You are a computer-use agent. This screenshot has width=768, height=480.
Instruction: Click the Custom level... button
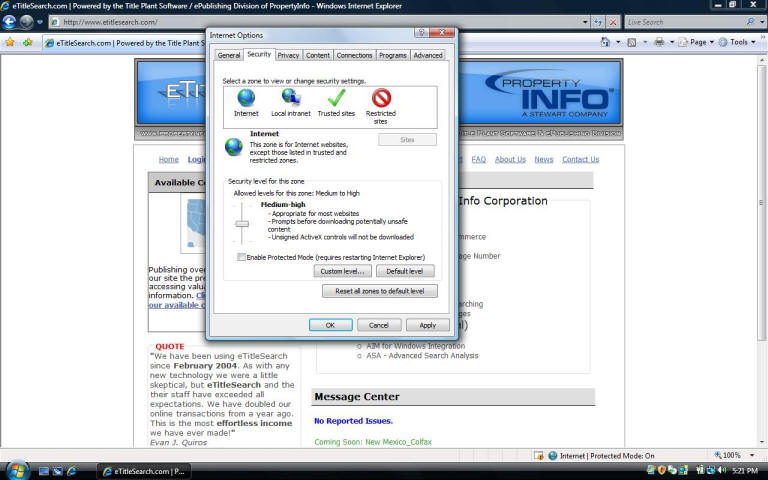[x=342, y=271]
